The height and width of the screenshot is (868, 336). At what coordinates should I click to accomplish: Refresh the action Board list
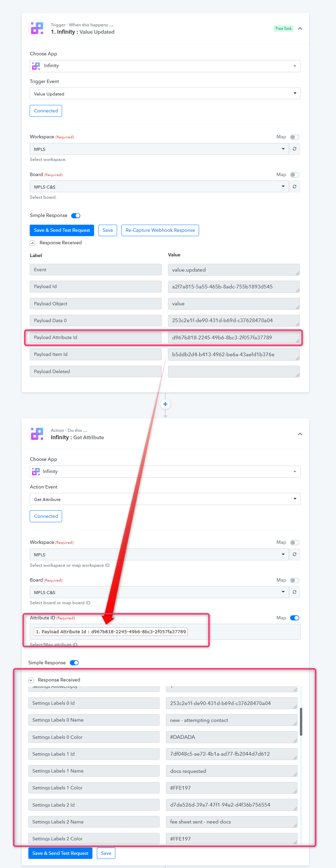295,592
